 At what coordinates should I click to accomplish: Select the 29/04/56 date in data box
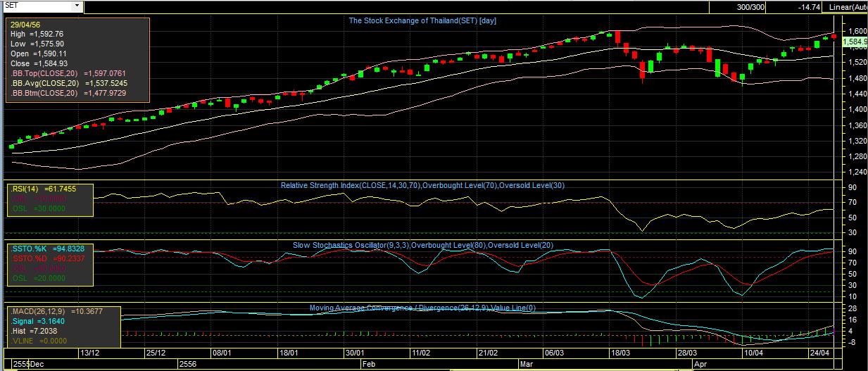click(x=25, y=24)
